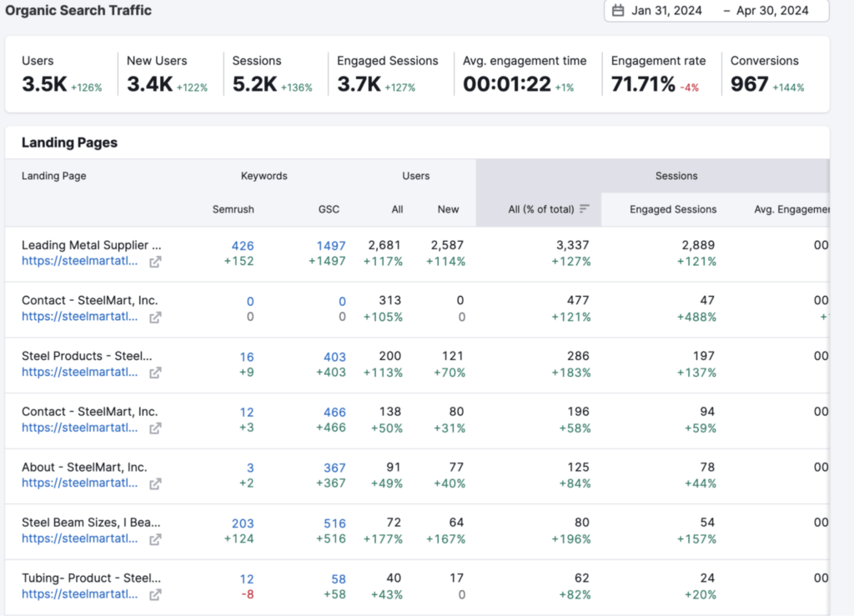
Task: Click external link icon beside first Contact - SteelMart URL
Action: click(155, 318)
